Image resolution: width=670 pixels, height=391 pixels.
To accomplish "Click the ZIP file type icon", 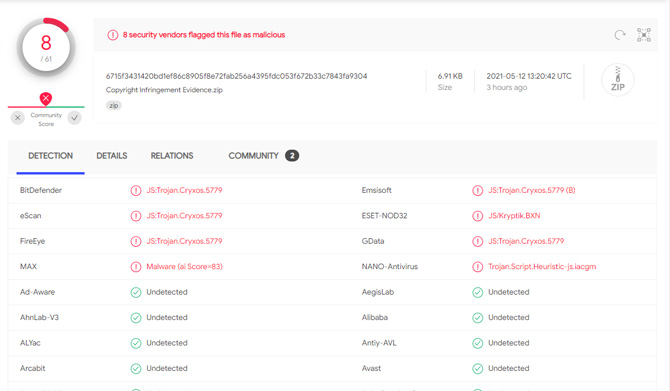I will coord(617,80).
